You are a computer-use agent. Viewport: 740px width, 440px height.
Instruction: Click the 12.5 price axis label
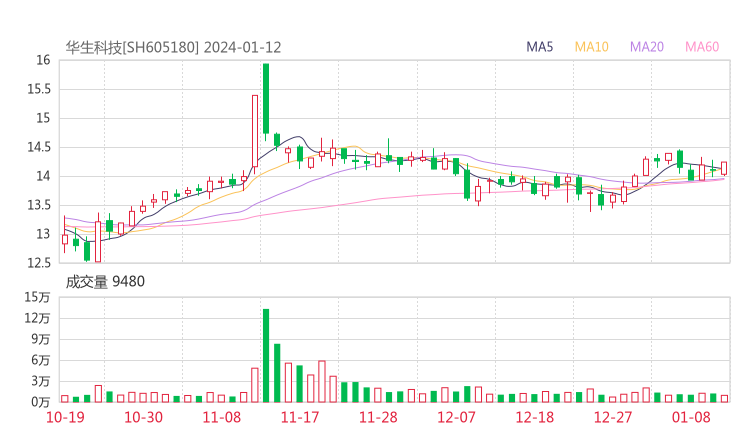[39, 263]
